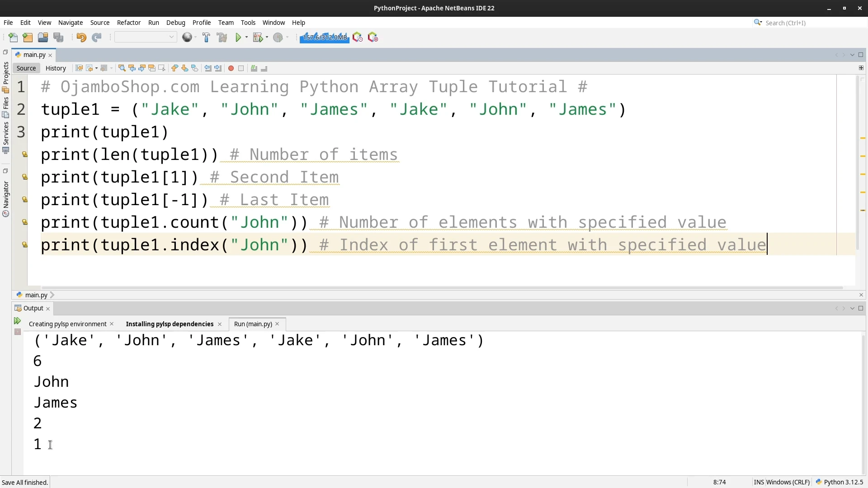The height and width of the screenshot is (488, 868).
Task: Click the Shift Line Right icon
Action: 218,68
